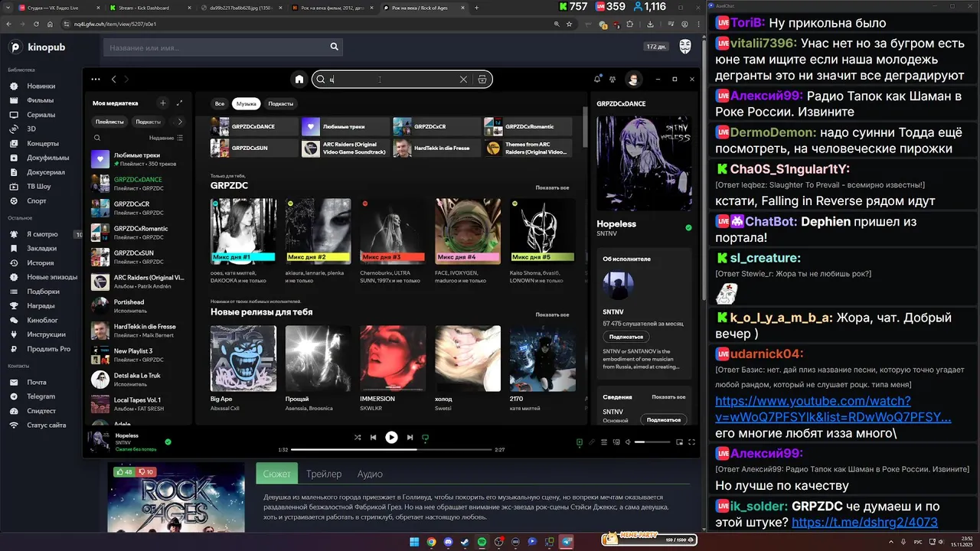Screen dimensions: 980x551
Task: Open Фильмы in kinopub sidebar
Action: click(x=40, y=100)
